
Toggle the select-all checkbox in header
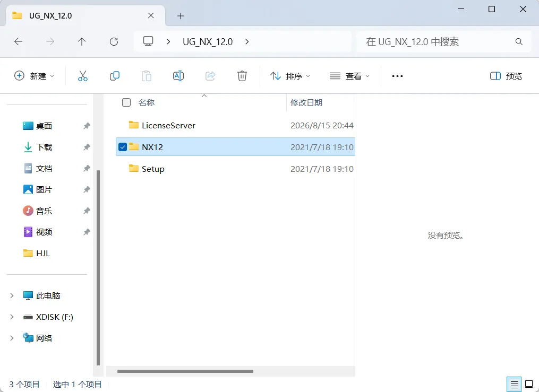pos(126,102)
